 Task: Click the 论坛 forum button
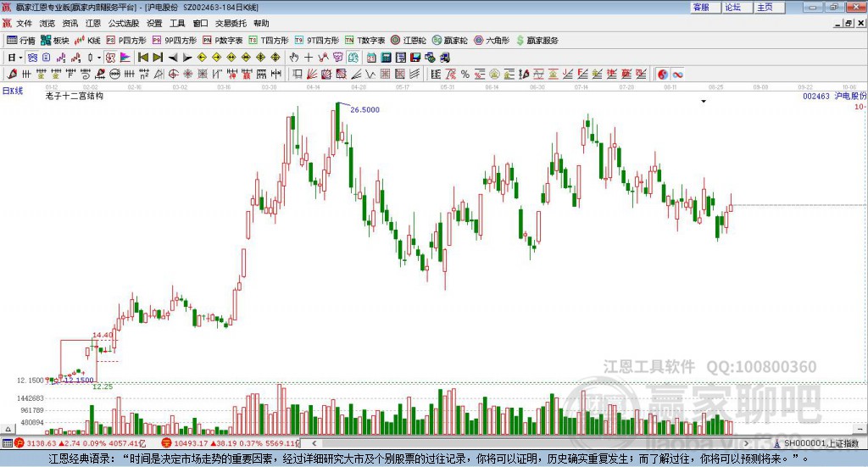[737, 7]
